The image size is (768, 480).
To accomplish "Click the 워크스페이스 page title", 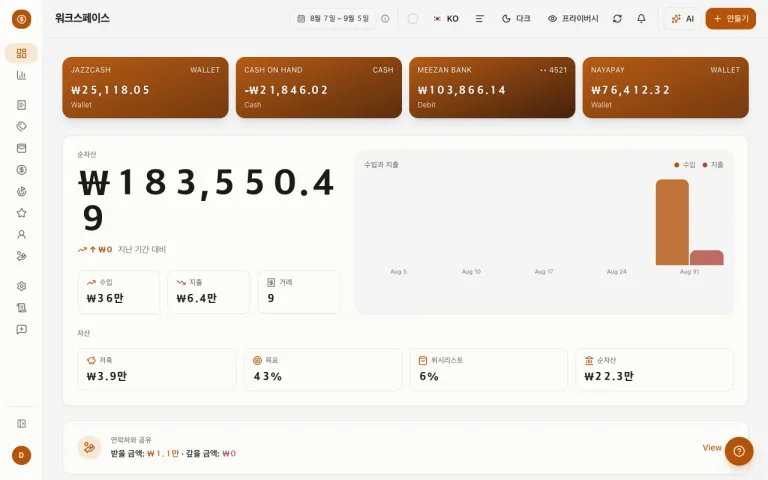I will pyautogui.click(x=82, y=18).
